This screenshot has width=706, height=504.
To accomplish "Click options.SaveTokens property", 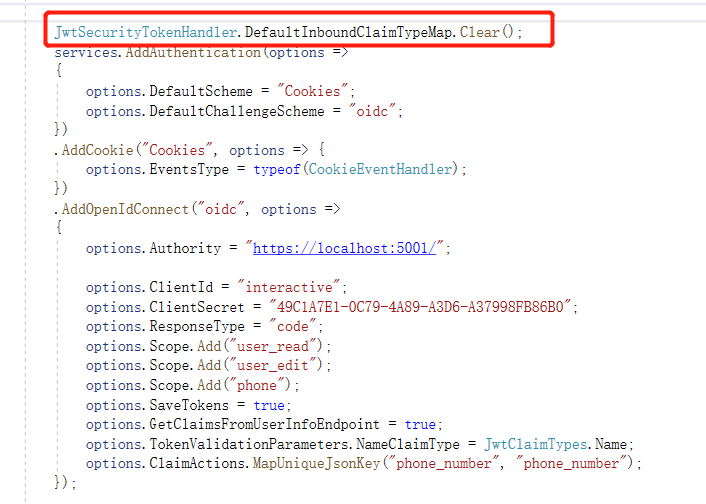I will (157, 405).
